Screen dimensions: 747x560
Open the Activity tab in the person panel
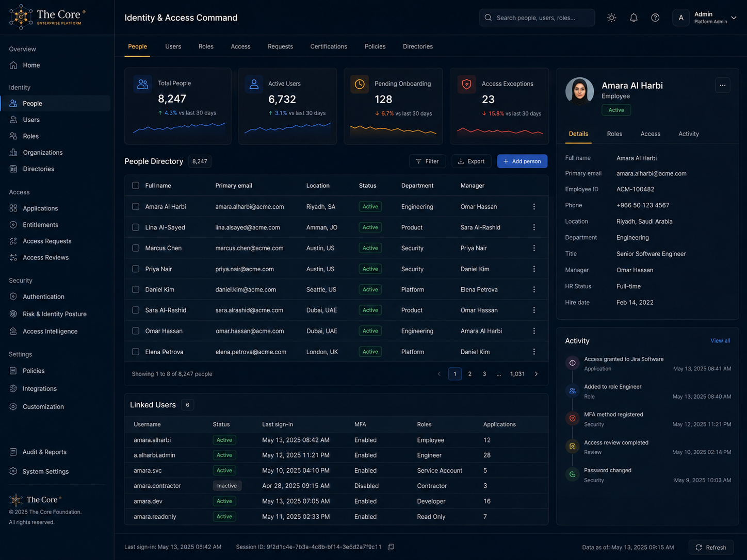coord(689,134)
